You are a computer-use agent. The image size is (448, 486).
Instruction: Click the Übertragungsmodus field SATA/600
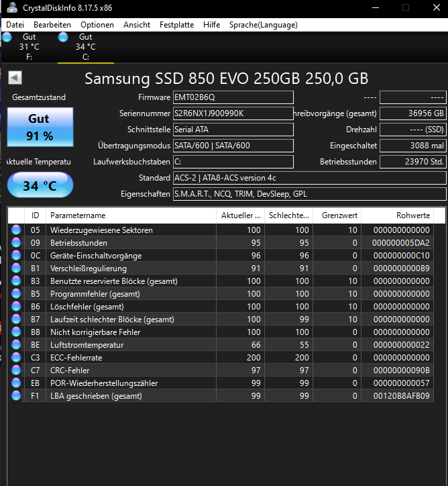233,146
